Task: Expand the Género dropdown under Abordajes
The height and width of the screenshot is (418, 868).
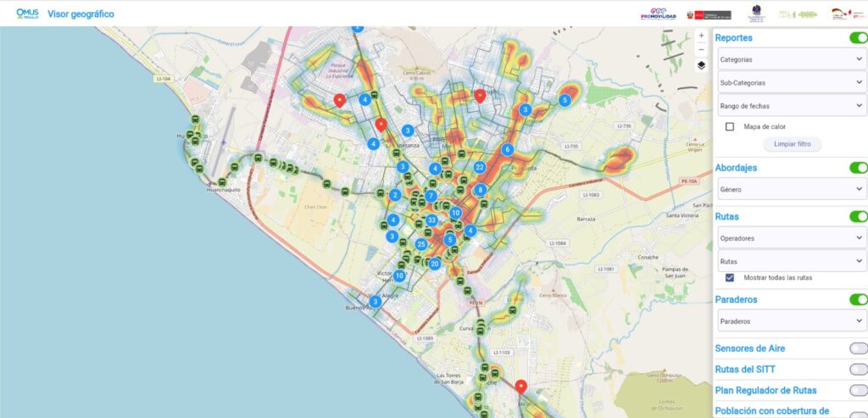Action: tap(789, 190)
